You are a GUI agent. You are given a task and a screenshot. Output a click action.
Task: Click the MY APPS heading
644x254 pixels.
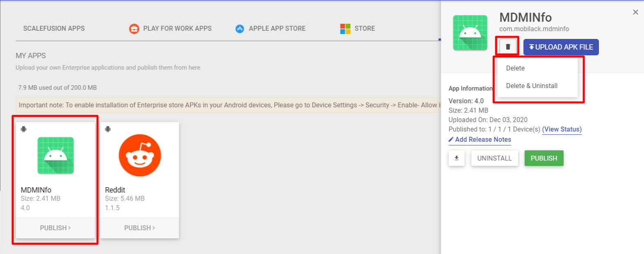[x=31, y=56]
